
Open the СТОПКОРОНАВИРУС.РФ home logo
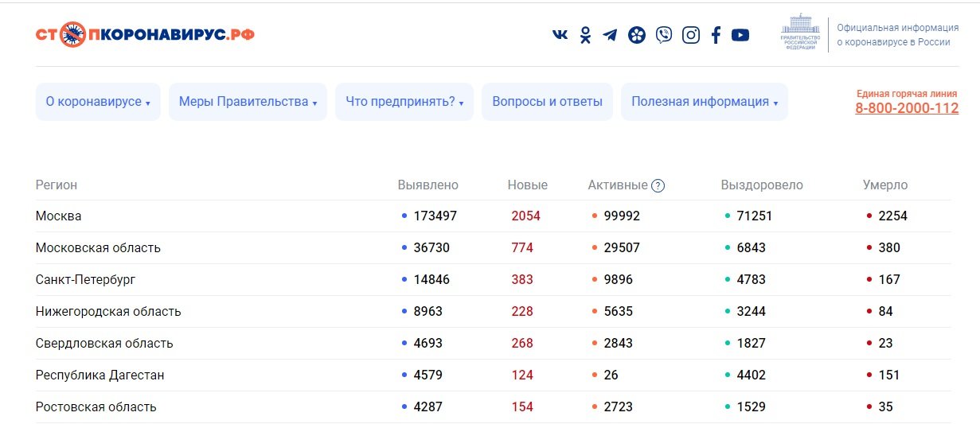[145, 34]
